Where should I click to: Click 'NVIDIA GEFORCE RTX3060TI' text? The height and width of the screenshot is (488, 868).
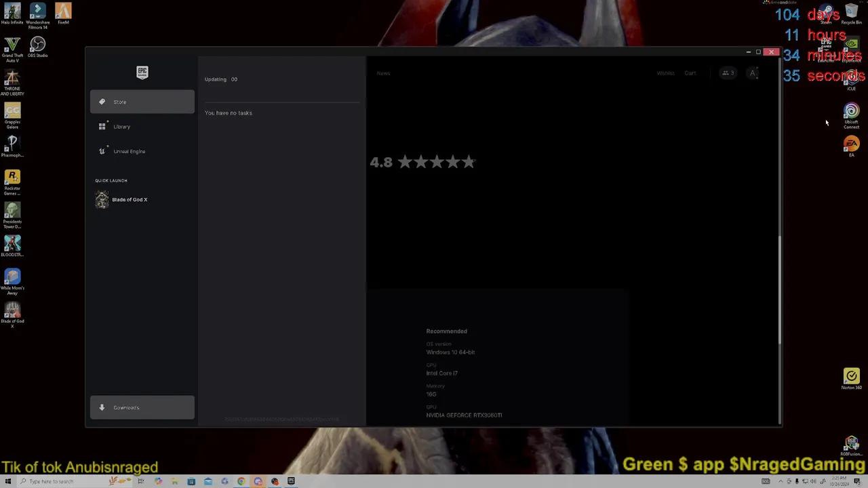click(464, 415)
